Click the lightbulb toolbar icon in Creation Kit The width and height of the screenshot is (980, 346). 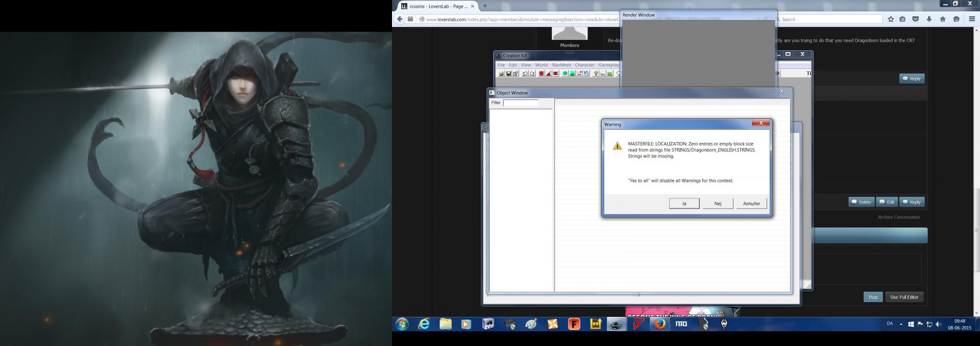[596, 74]
